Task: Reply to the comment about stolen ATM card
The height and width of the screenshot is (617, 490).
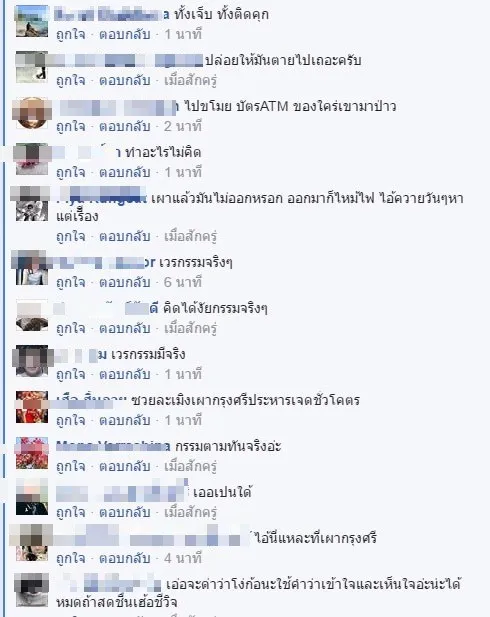Action: pyautogui.click(x=124, y=127)
